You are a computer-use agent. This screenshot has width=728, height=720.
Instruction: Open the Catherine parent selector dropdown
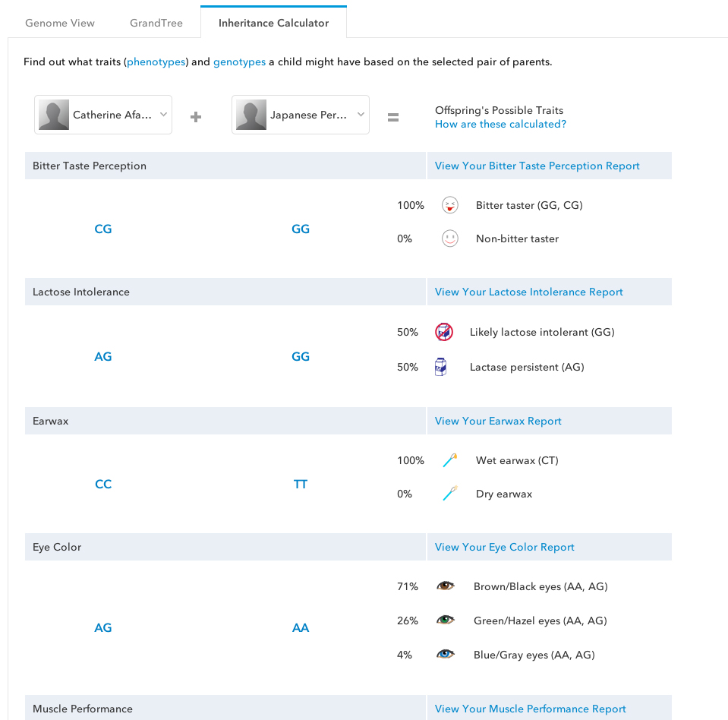pyautogui.click(x=102, y=115)
